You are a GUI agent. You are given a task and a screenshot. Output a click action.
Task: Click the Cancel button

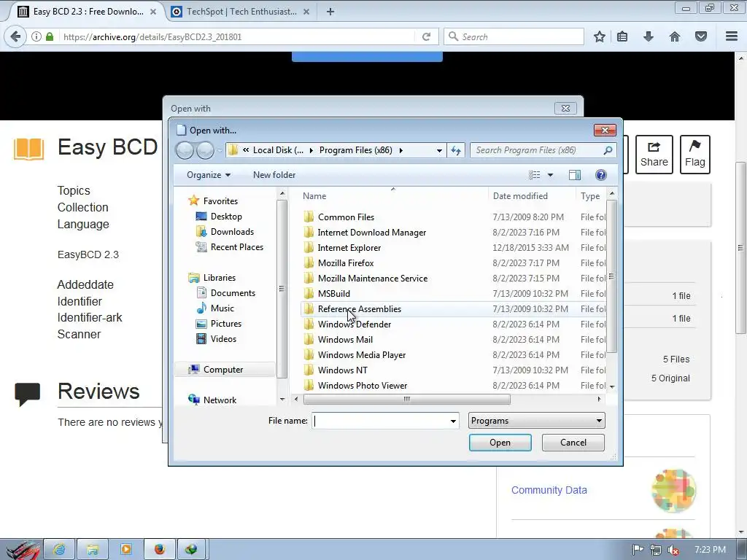click(573, 443)
